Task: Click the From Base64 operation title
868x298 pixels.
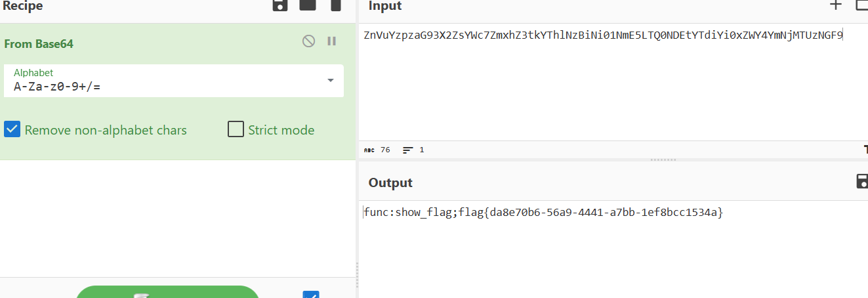Action: coord(39,44)
